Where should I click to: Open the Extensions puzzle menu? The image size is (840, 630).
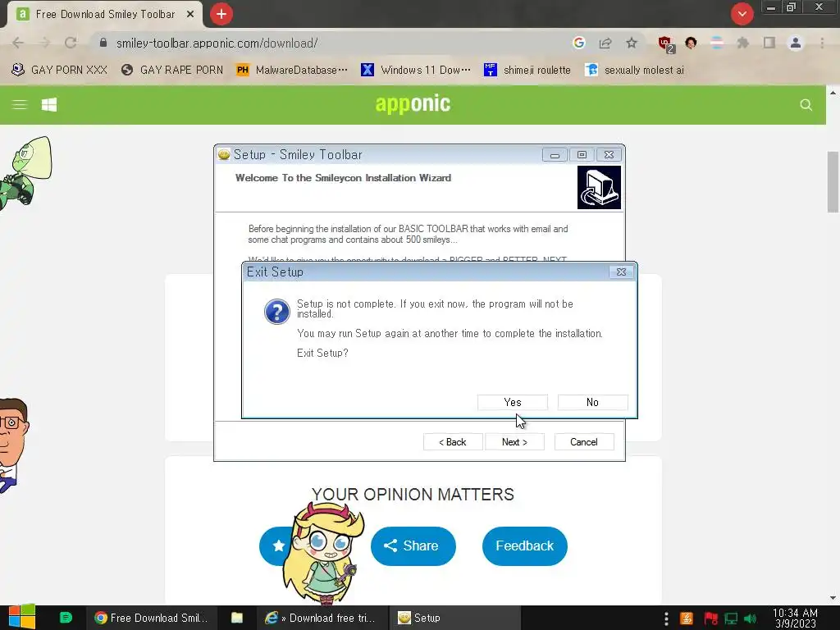click(x=743, y=43)
